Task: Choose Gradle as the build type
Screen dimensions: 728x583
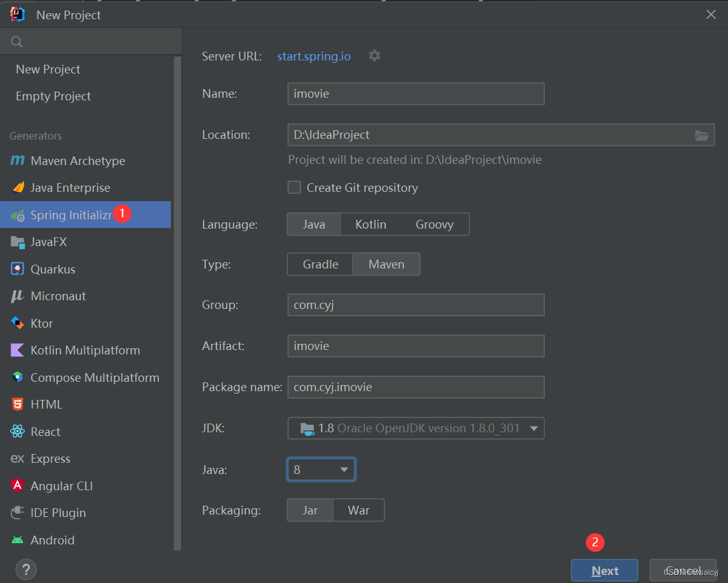Action: (x=320, y=264)
